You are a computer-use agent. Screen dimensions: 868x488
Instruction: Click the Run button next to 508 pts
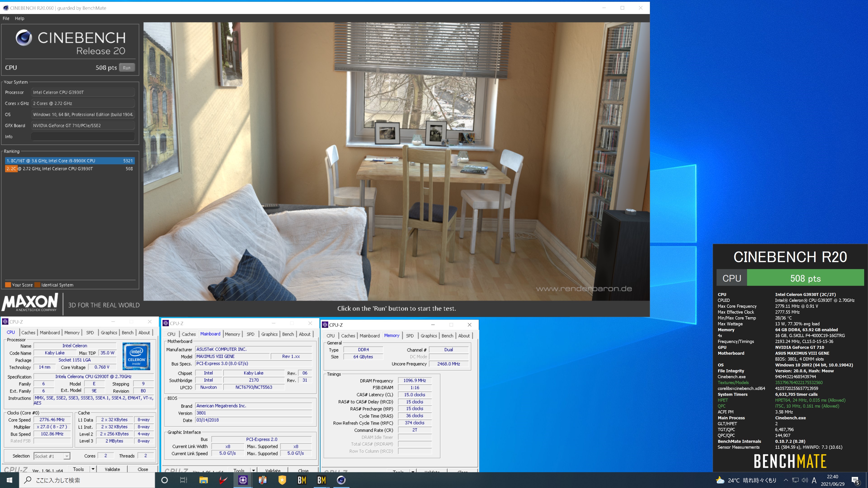127,68
